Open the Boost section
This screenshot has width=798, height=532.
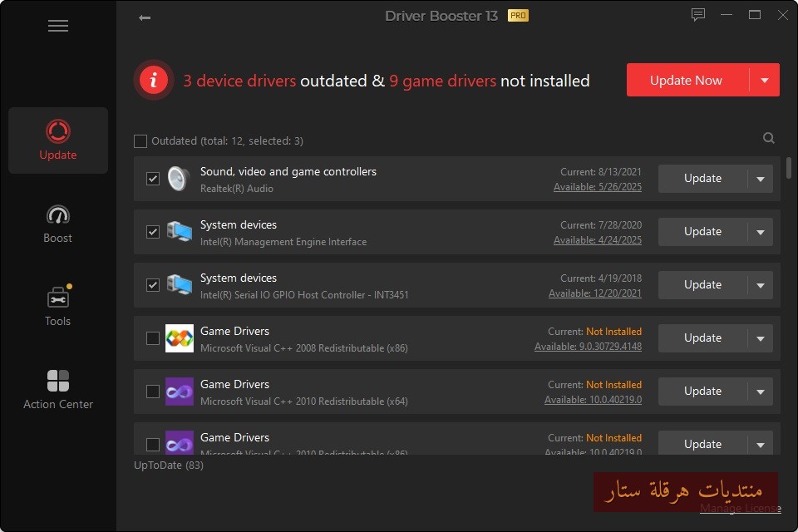coord(58,224)
